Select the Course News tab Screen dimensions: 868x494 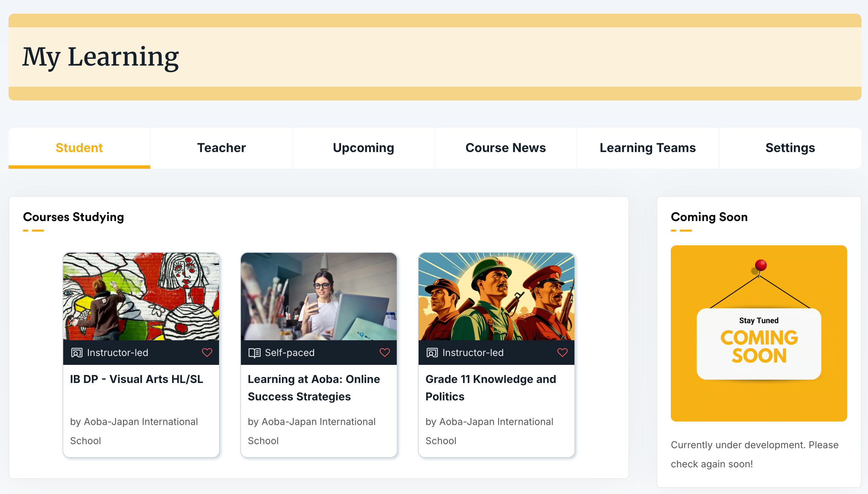click(x=505, y=148)
